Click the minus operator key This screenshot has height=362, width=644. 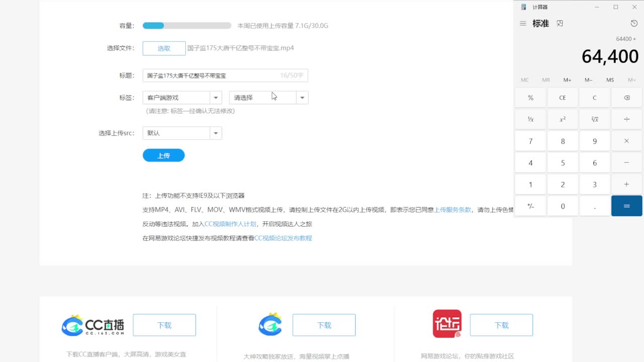[626, 162]
